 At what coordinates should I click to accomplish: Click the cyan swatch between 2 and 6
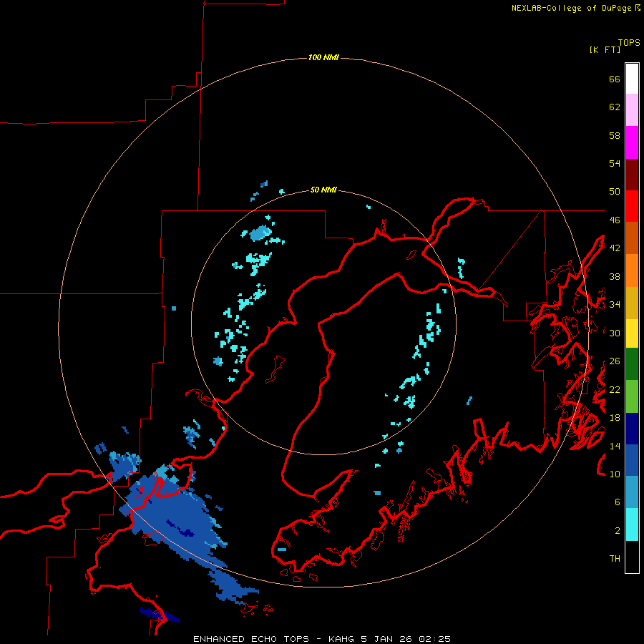coord(632,525)
